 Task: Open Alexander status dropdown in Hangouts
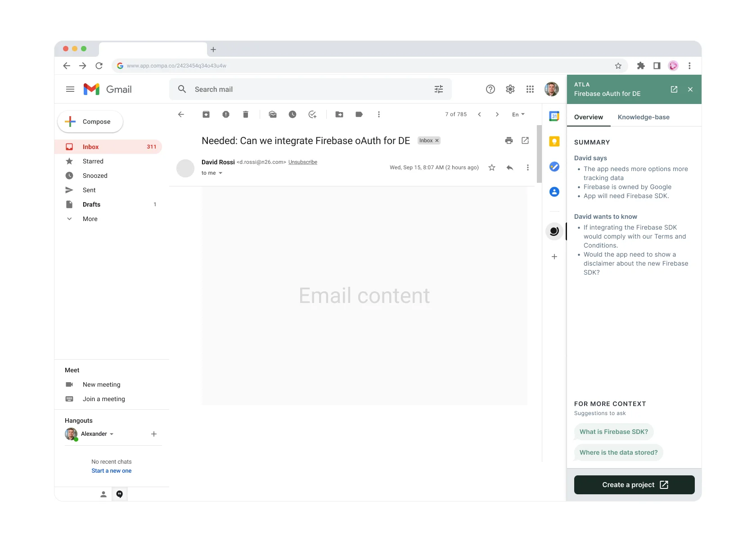(112, 434)
